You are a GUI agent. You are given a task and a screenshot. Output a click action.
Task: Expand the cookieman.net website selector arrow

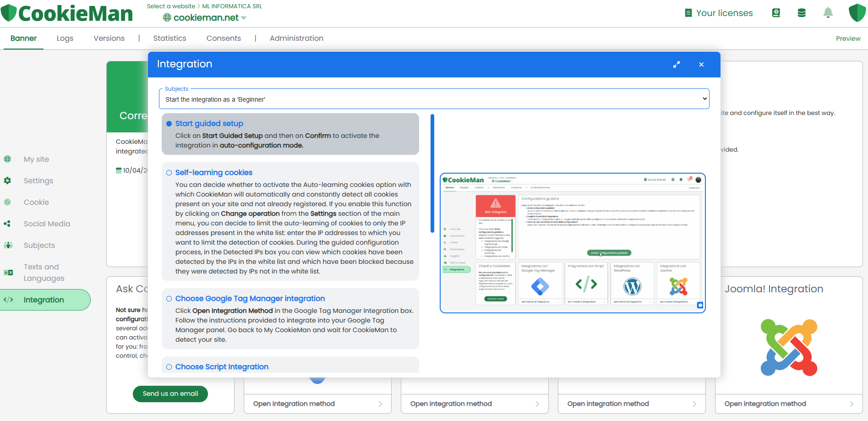(244, 18)
